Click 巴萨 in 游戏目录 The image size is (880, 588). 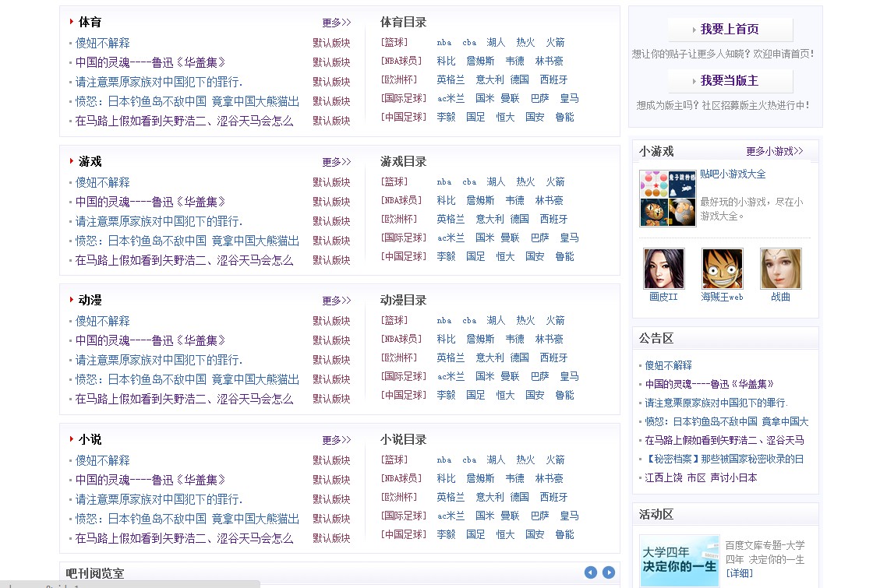click(540, 238)
